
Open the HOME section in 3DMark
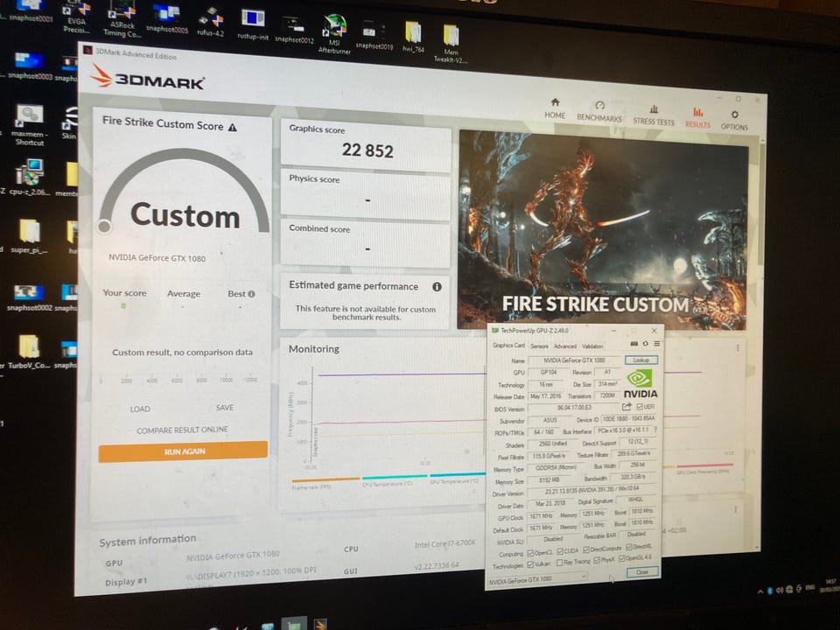555,108
